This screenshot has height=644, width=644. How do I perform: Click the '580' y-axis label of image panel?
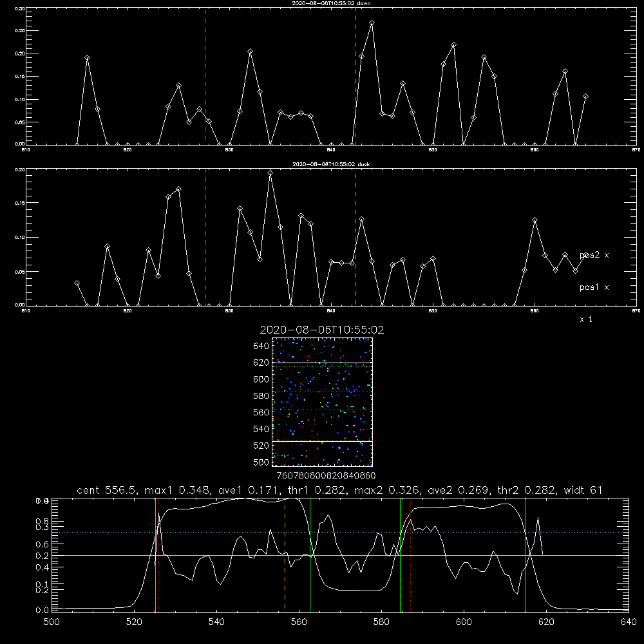pos(261,396)
